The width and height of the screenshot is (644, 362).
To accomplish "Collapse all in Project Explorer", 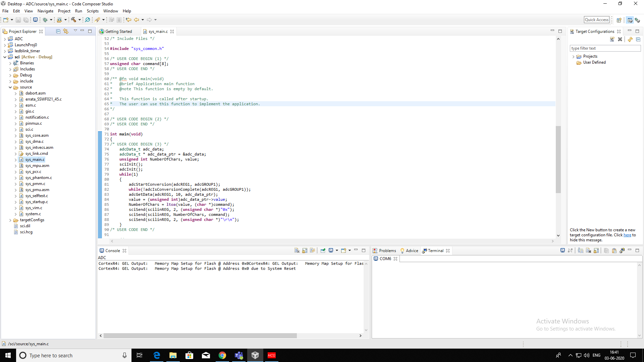I will pyautogui.click(x=58, y=31).
